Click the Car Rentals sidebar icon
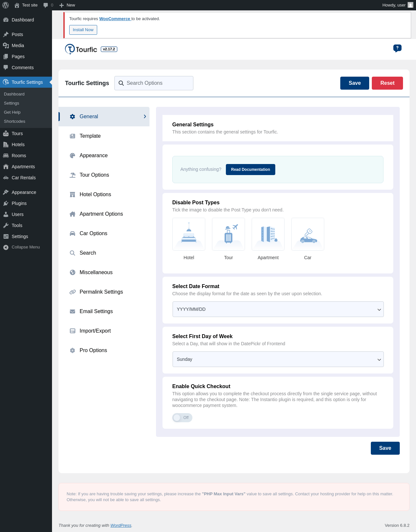This screenshot has height=532, width=416. pyautogui.click(x=6, y=178)
